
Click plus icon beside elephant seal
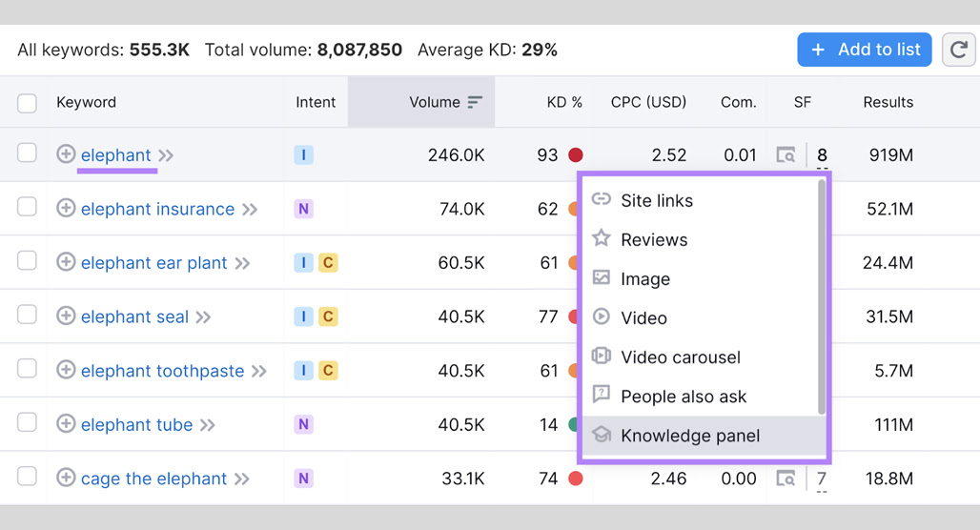point(66,316)
